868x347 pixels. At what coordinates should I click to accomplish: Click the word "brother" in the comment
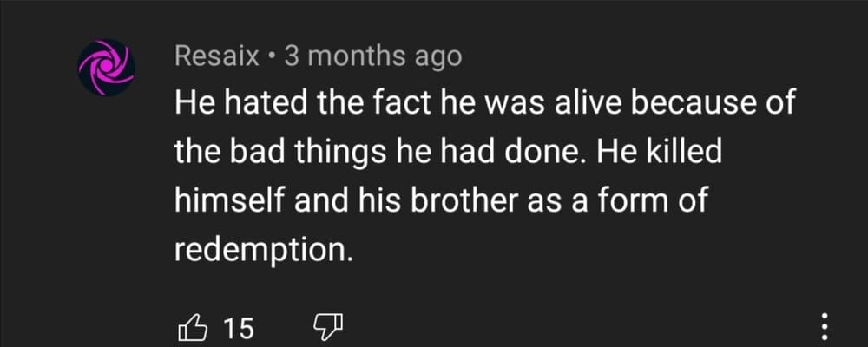tap(481, 201)
